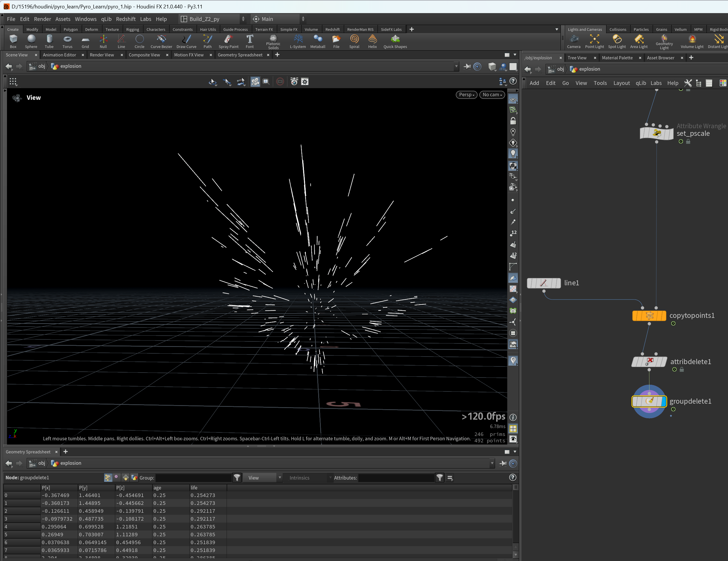Screen dimensions: 728x561
Task: Choose the Spiral shelf tool
Action: (x=354, y=41)
